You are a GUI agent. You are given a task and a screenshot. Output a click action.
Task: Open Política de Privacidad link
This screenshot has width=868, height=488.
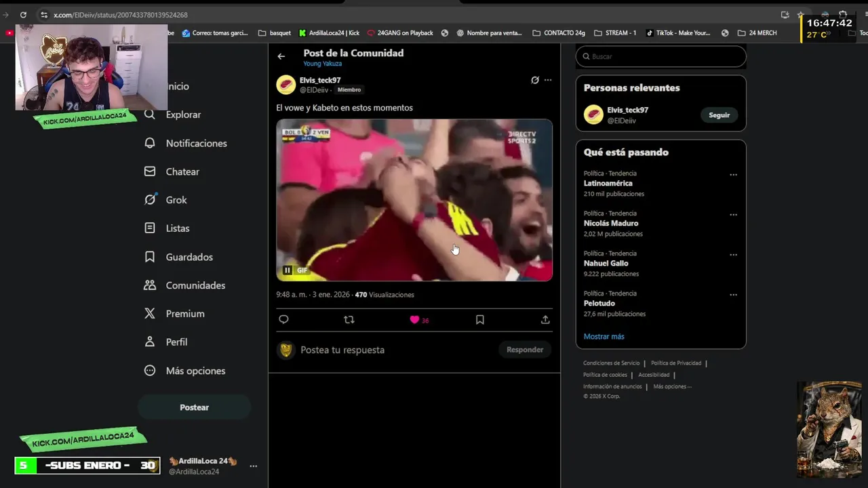coord(676,363)
